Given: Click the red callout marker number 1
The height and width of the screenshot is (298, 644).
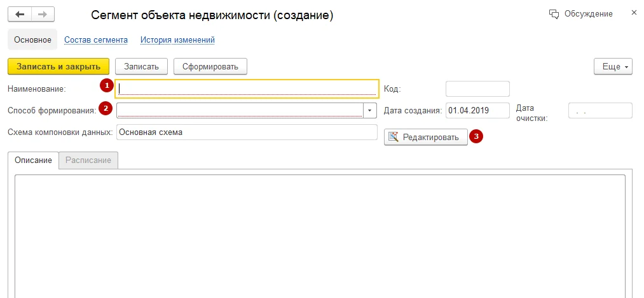Looking at the screenshot, I should point(107,85).
